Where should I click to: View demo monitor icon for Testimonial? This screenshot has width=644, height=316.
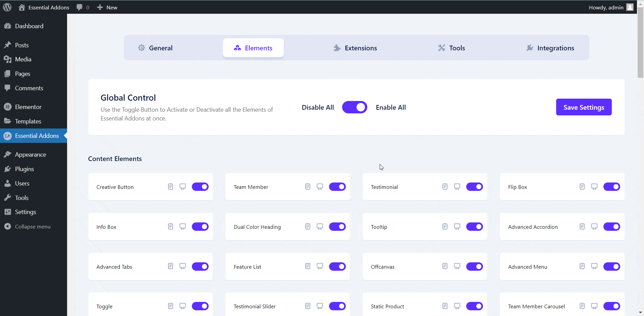coord(457,187)
